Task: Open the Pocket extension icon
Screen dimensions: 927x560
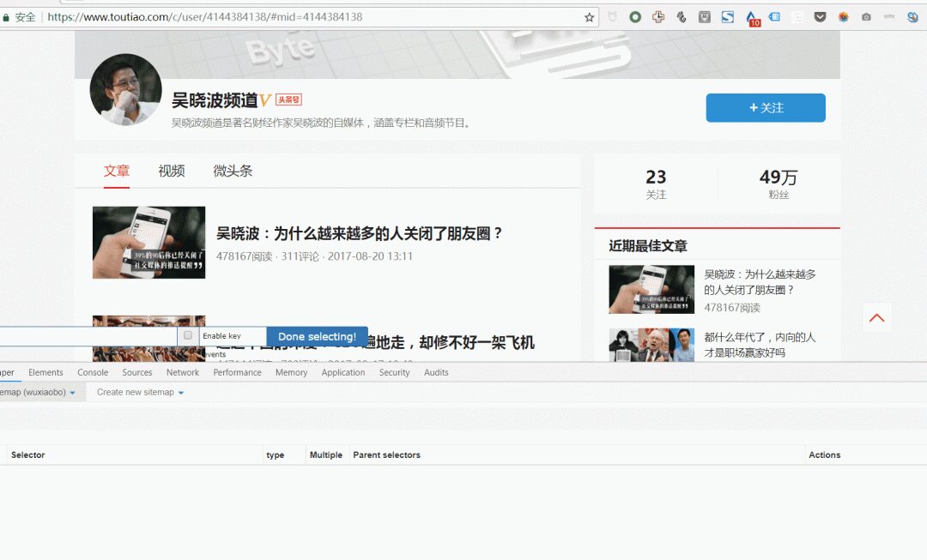Action: point(820,17)
